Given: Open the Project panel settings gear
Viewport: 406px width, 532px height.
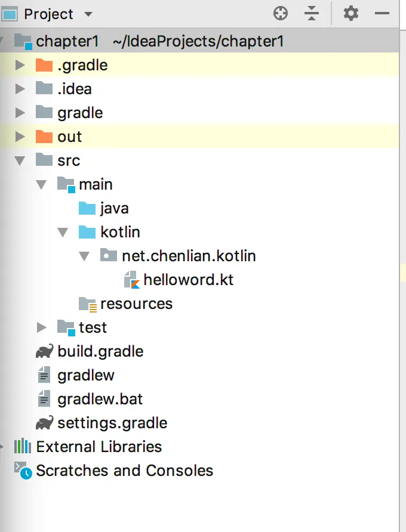Looking at the screenshot, I should [351, 14].
